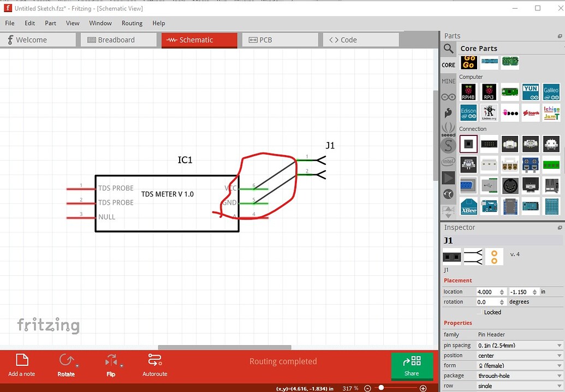565x392 pixels.
Task: Switch to the Code tab
Action: 361,40
